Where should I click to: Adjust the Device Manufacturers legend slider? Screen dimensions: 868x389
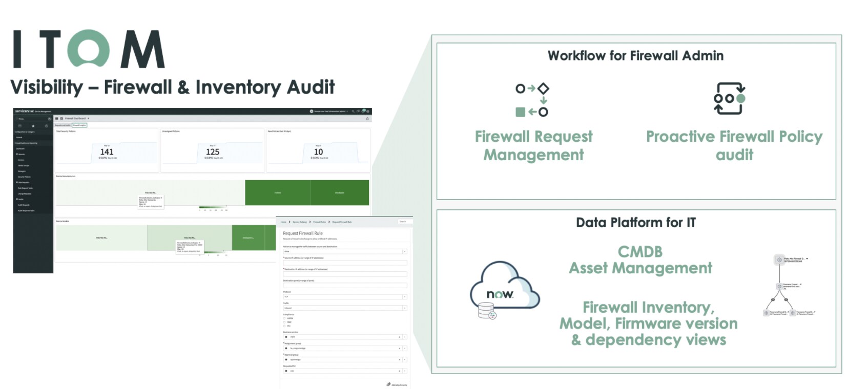tap(213, 207)
